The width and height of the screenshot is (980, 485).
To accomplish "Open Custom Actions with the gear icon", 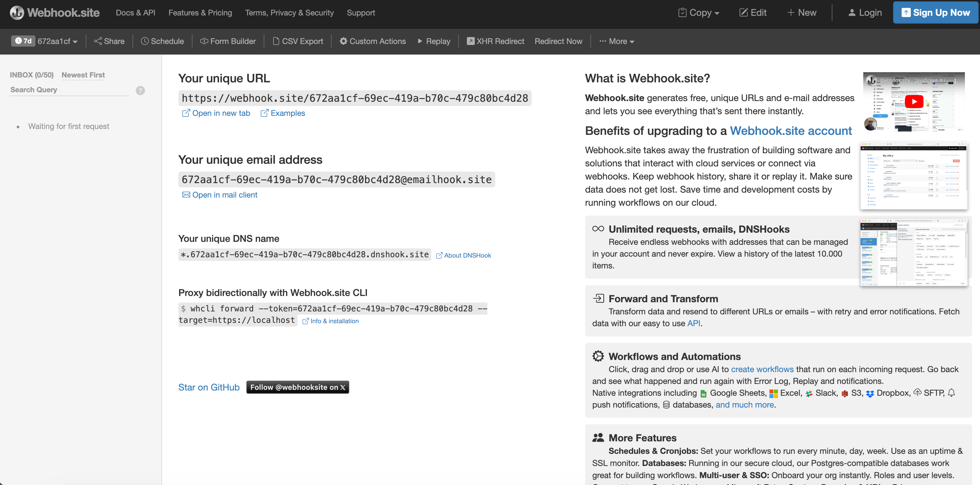I will [343, 41].
